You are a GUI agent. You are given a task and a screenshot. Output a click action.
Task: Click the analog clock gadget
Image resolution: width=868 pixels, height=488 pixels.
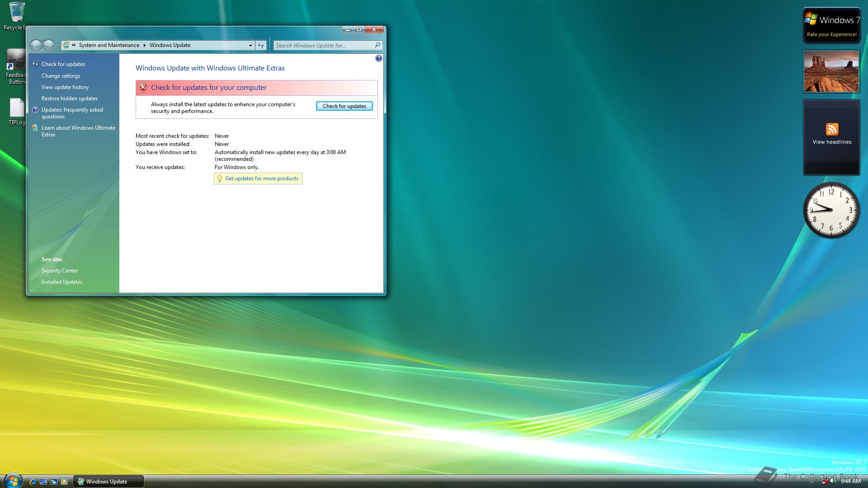pos(831,210)
